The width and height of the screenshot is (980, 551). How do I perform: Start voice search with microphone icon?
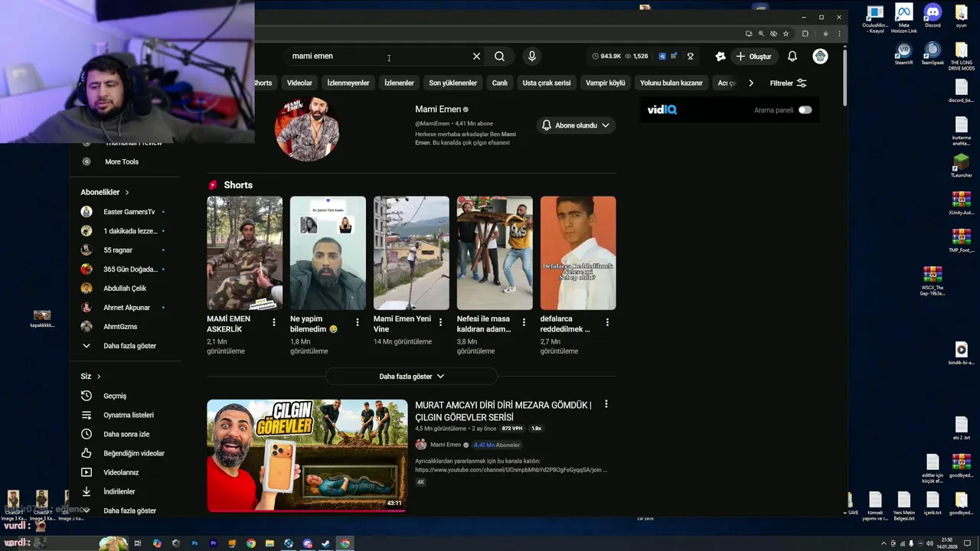(x=531, y=56)
